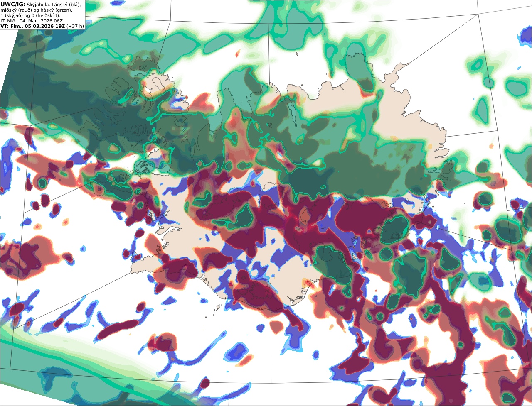This screenshot has width=532, height=406.
Task: Click the '0 (heiðskírt).' legend text
Action: coord(46,15)
